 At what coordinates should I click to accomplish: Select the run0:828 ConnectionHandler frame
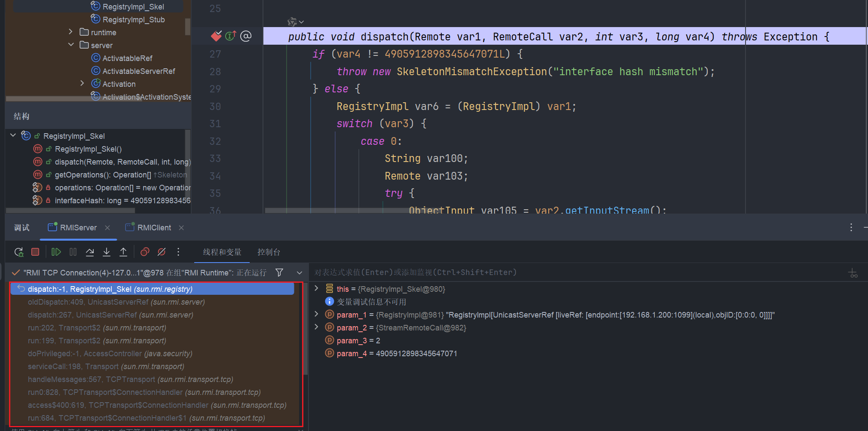tap(144, 392)
